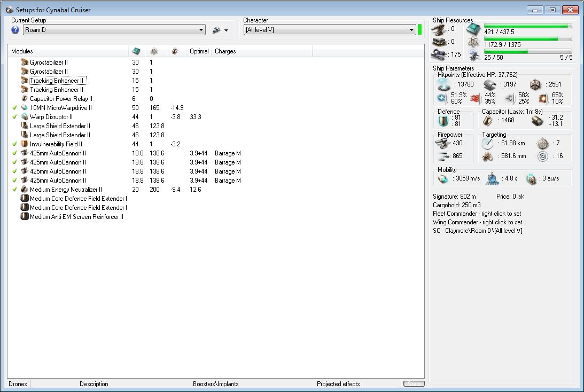Click the max velocity icon beside 3059 m/s
The width and height of the screenshot is (584, 392).
443,179
